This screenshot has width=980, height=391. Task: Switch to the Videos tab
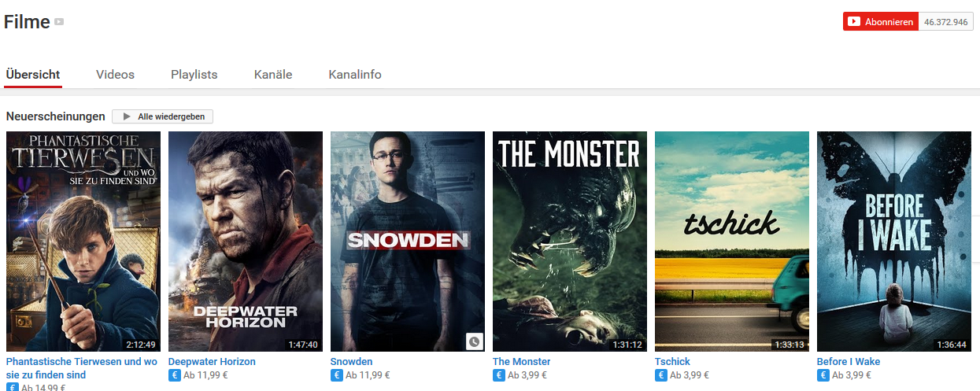pyautogui.click(x=116, y=75)
